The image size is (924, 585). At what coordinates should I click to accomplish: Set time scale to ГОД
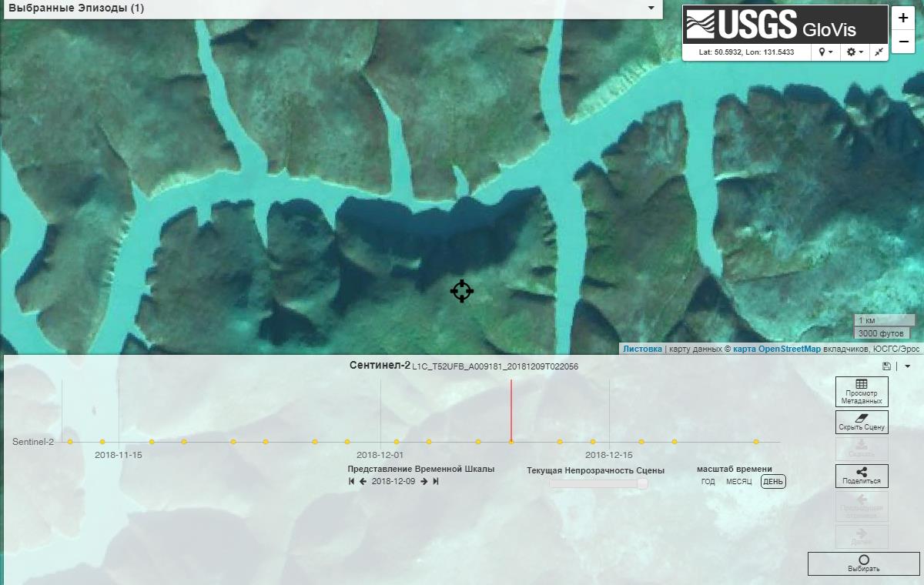coord(708,482)
